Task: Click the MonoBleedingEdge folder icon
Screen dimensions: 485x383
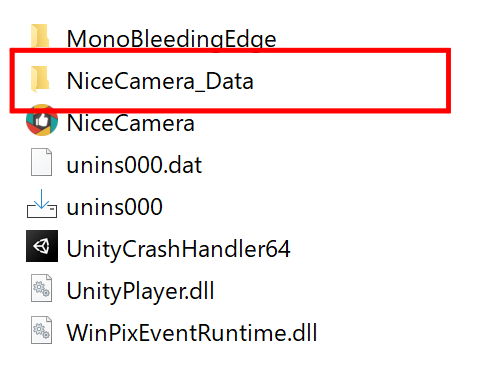Action: click(x=41, y=37)
